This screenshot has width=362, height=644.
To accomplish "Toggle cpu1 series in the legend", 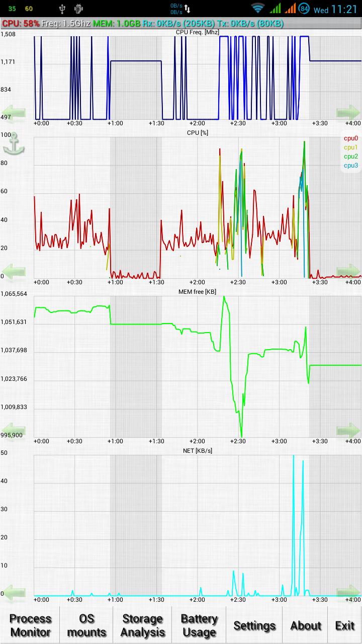I will point(351,147).
